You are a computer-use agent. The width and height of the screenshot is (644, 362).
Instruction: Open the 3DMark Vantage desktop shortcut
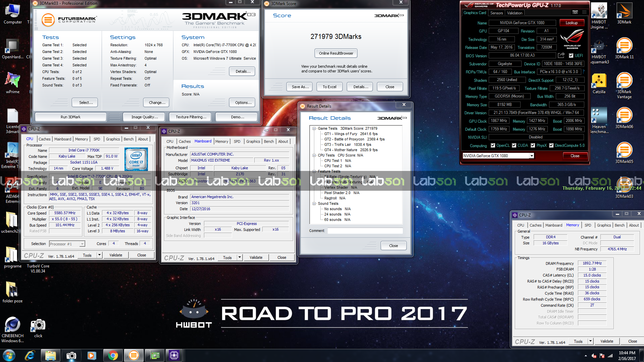(x=624, y=86)
